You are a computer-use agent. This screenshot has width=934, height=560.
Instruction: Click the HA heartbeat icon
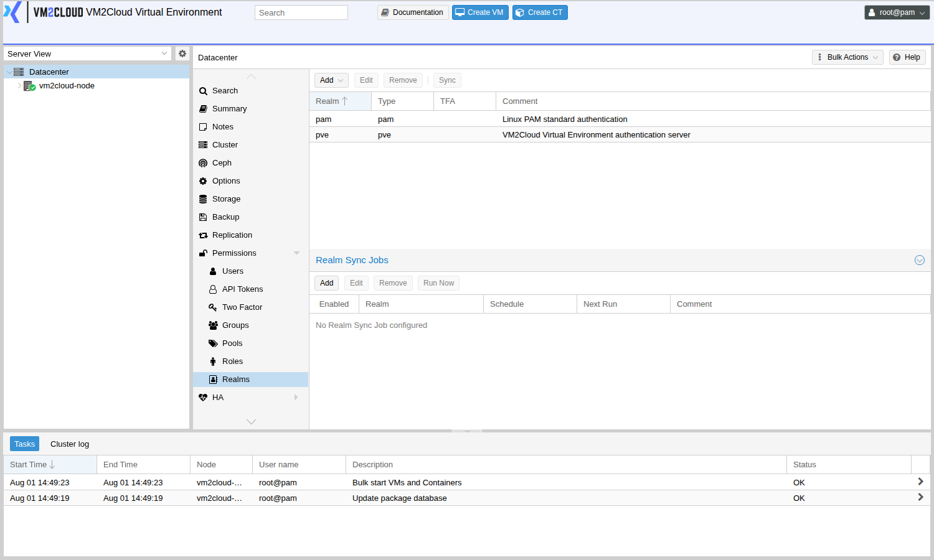pos(203,398)
